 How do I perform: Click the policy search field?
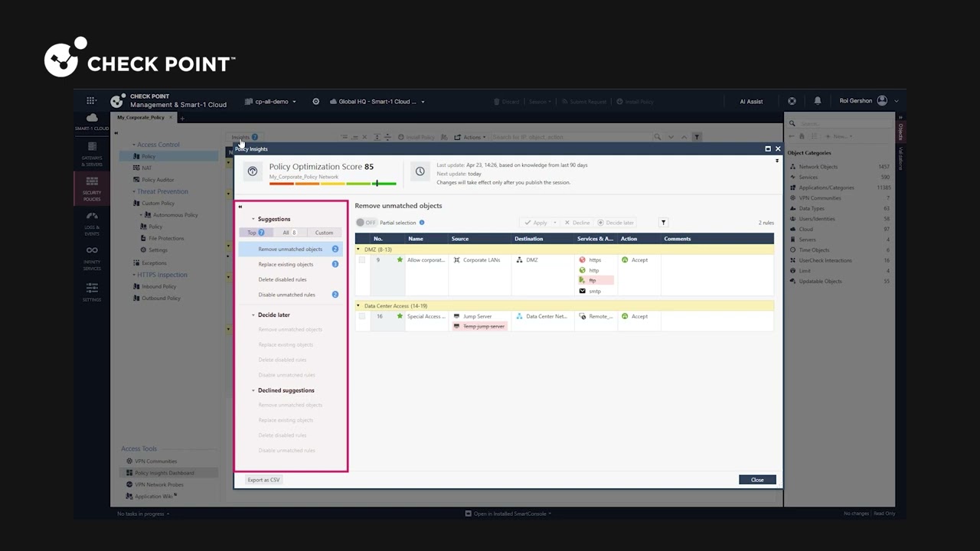click(570, 137)
